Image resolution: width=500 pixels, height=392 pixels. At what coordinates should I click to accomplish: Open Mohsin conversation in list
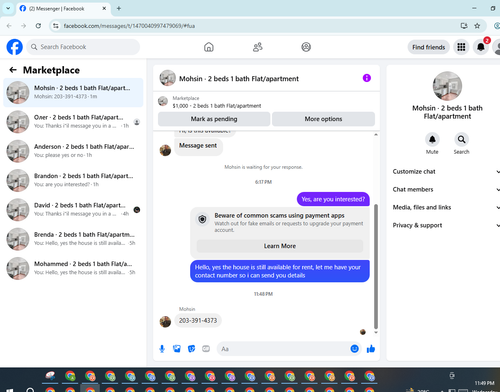(73, 92)
